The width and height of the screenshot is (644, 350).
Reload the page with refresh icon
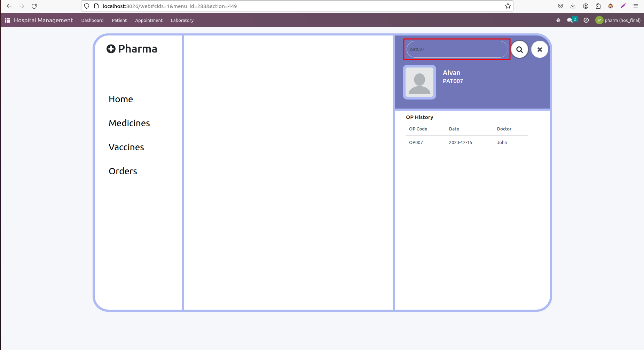[x=34, y=6]
